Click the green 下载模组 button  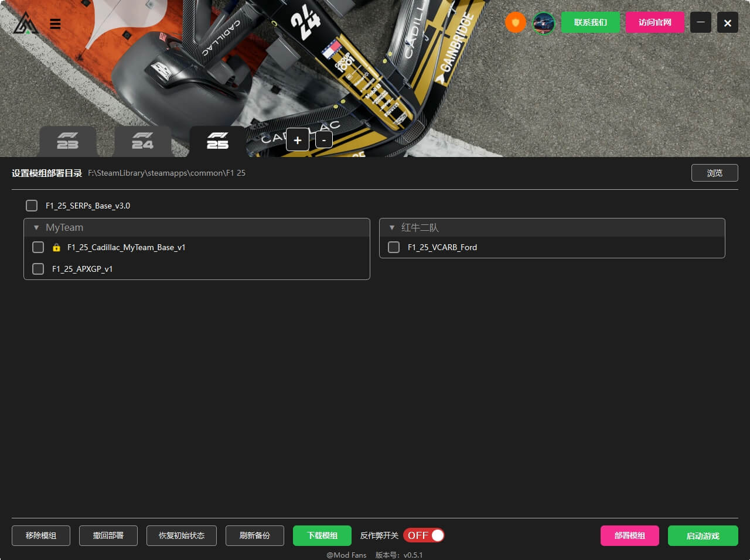pos(322,535)
